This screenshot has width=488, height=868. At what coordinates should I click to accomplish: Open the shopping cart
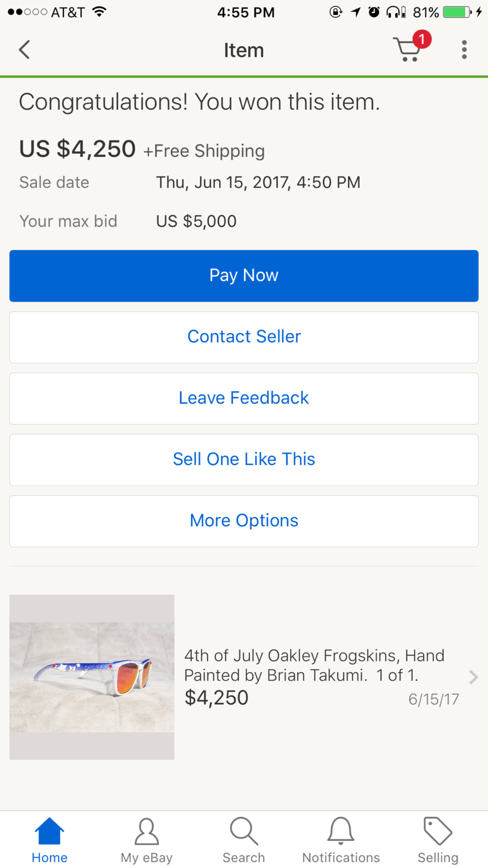pyautogui.click(x=407, y=50)
